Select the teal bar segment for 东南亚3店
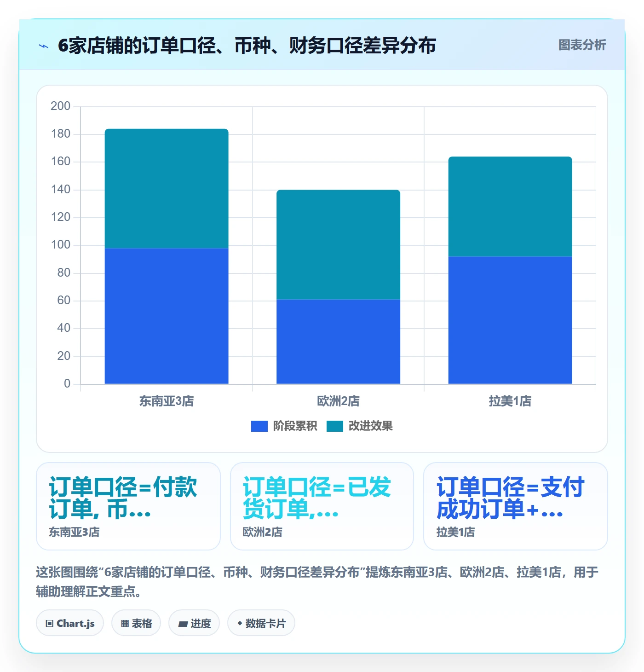 (167, 188)
